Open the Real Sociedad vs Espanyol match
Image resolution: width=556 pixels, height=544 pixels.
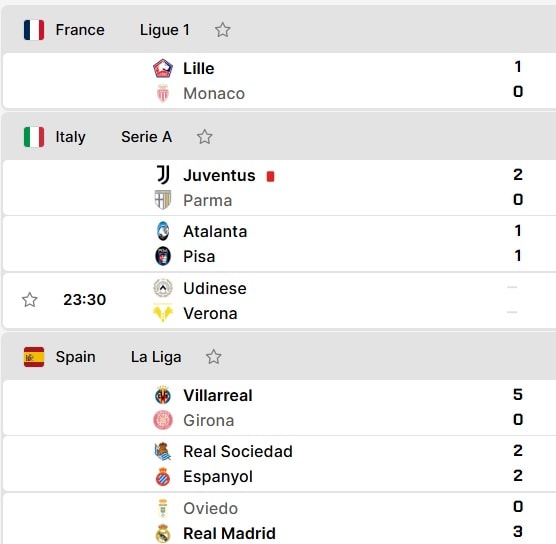click(x=279, y=464)
